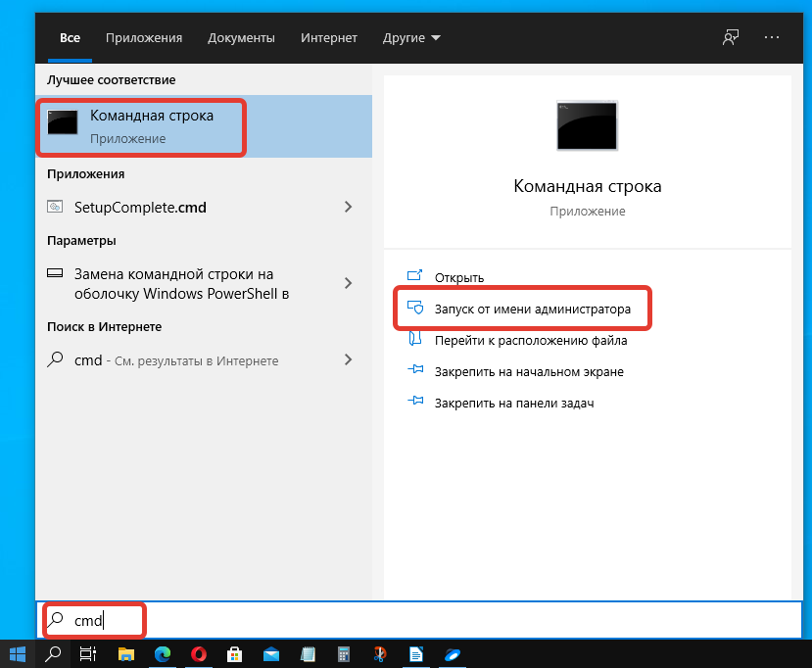This screenshot has height=668, width=812.
Task: Expand the PowerShell replacement setting arrow
Action: coord(348,283)
